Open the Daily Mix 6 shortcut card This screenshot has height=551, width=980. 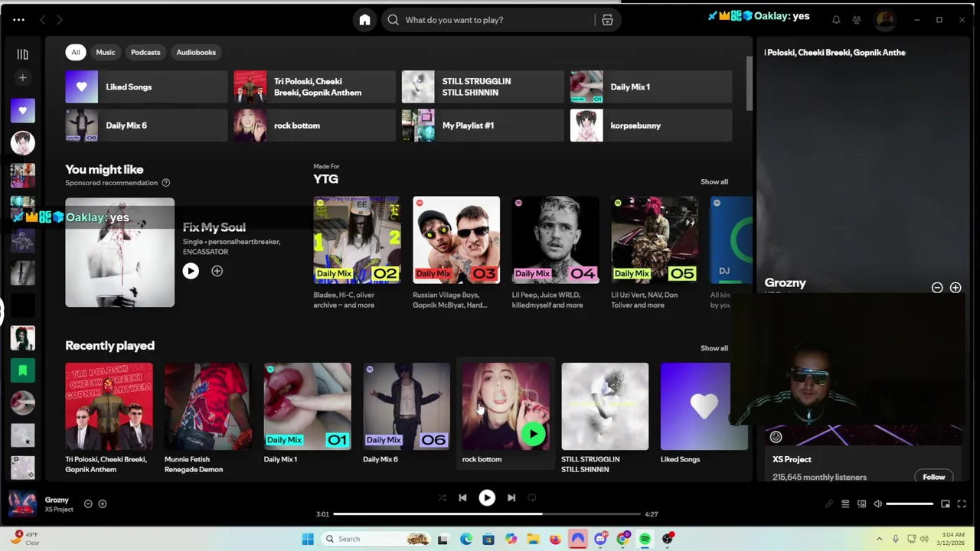click(146, 126)
